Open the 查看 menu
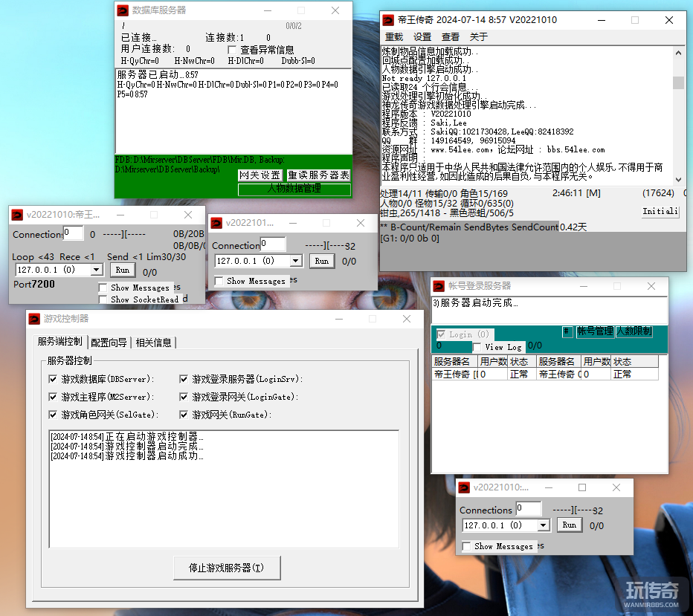693x616 pixels. [451, 37]
